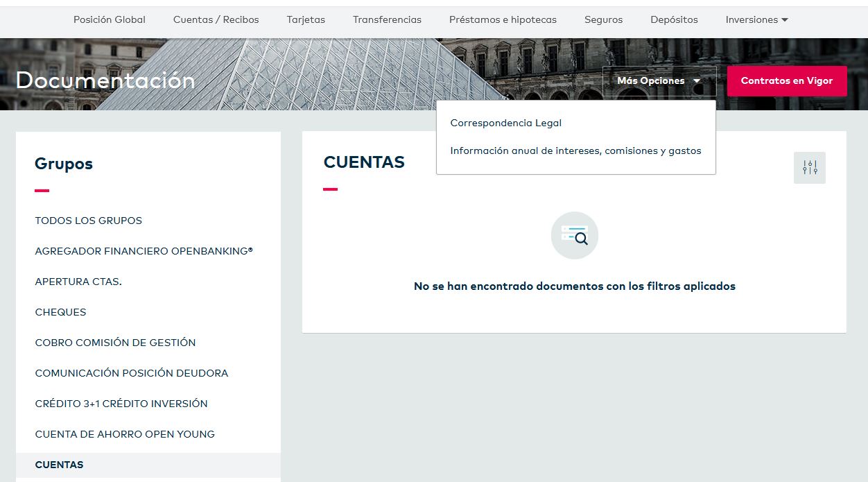
Task: Click the document search illustration icon
Action: click(x=574, y=236)
